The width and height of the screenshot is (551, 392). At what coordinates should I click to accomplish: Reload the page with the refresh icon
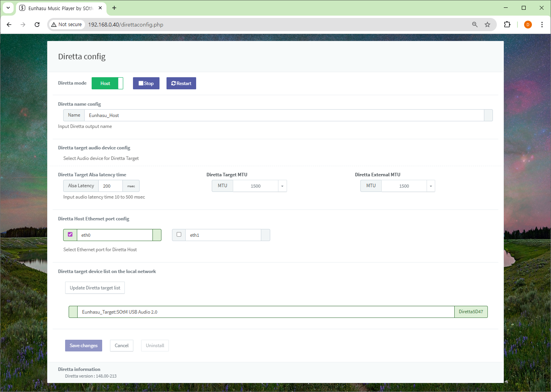coord(37,25)
